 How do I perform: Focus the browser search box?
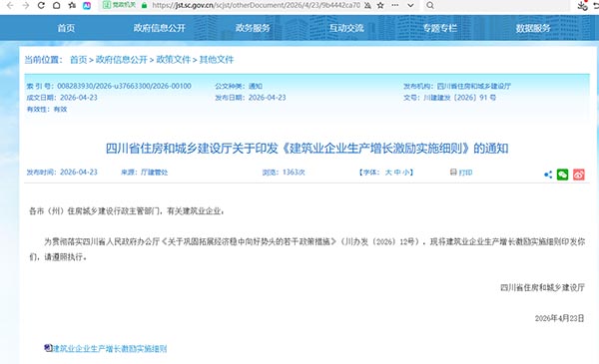496,5
